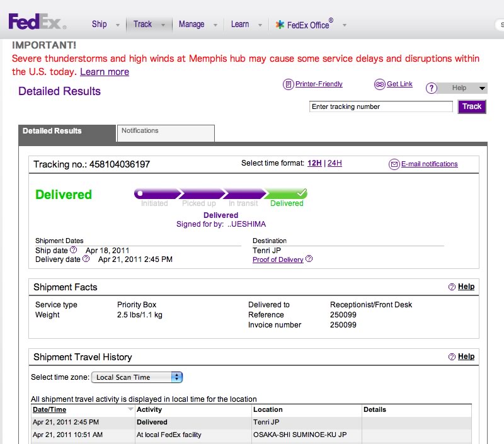This screenshot has width=504, height=444.
Task: Click the Help menu button label
Action: pos(459,88)
